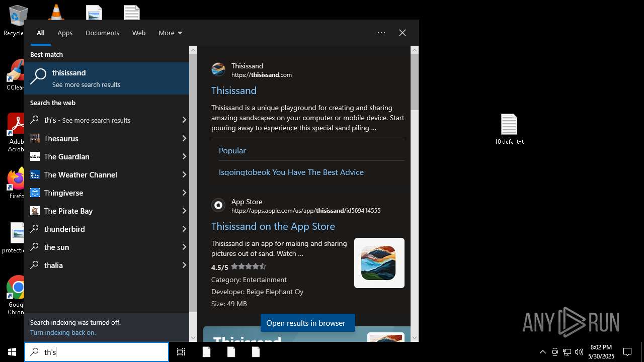Image resolution: width=644 pixels, height=362 pixels.
Task: Click the Show desktop strip beside notifications
Action: [642, 352]
